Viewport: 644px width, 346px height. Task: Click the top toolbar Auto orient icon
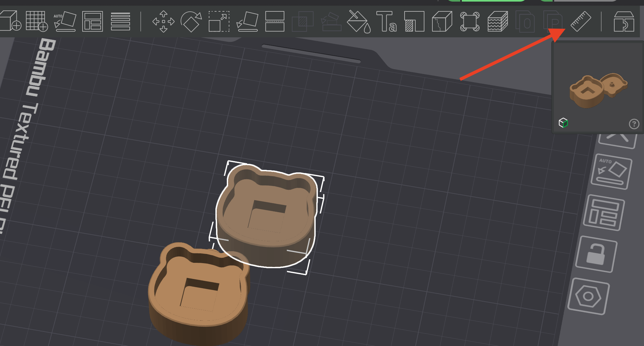point(65,22)
